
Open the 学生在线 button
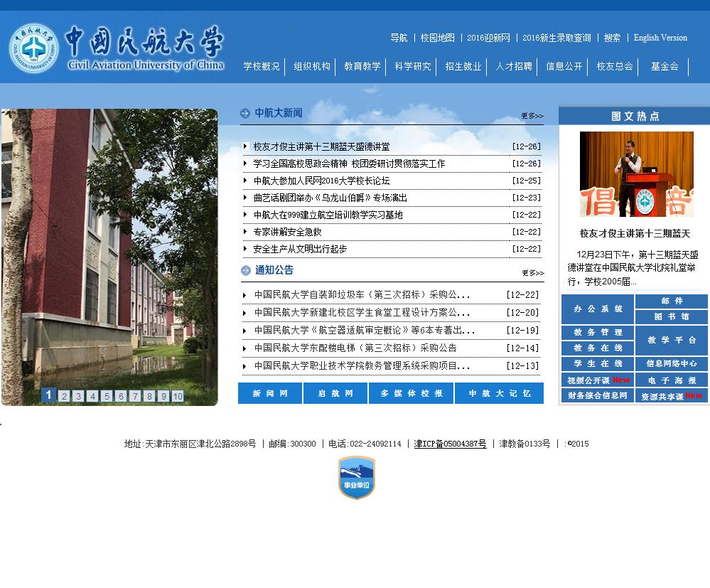[598, 364]
